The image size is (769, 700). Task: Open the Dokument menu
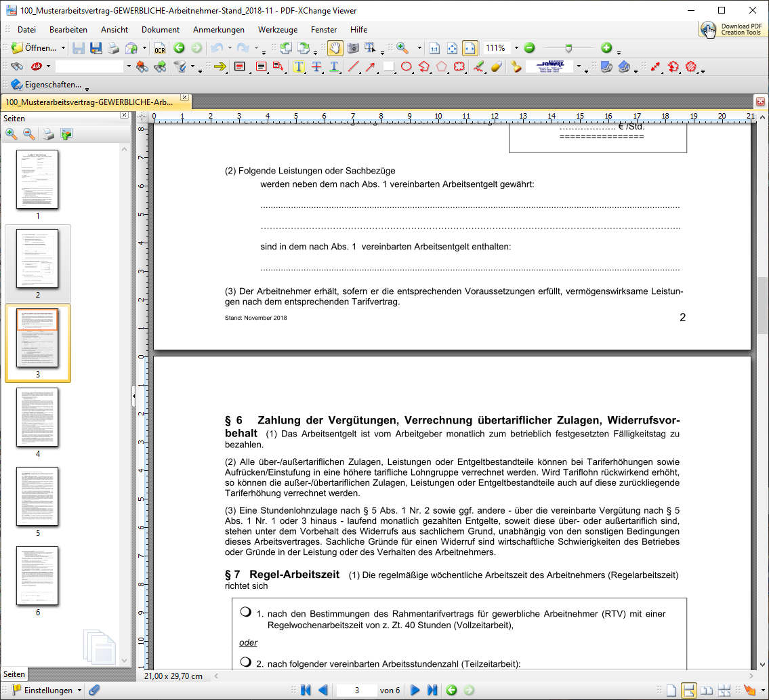click(161, 29)
